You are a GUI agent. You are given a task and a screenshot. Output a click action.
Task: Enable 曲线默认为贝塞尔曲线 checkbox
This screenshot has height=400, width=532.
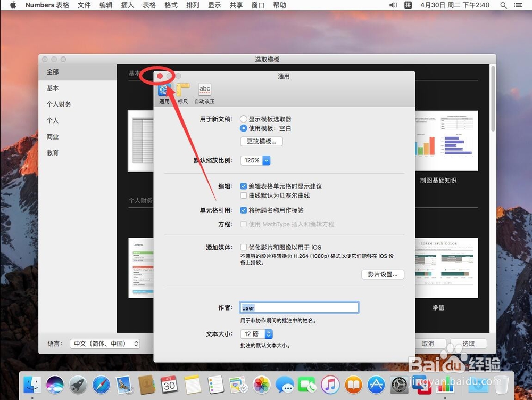244,195
